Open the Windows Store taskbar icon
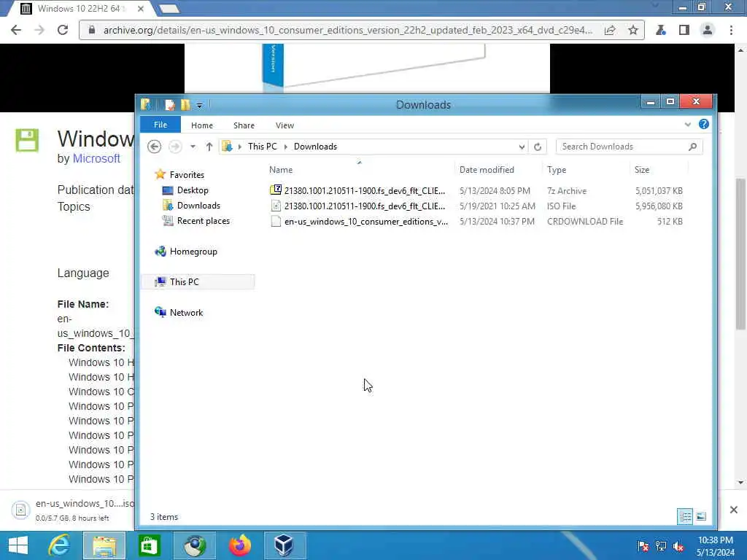This screenshot has height=560, width=747. pyautogui.click(x=149, y=545)
